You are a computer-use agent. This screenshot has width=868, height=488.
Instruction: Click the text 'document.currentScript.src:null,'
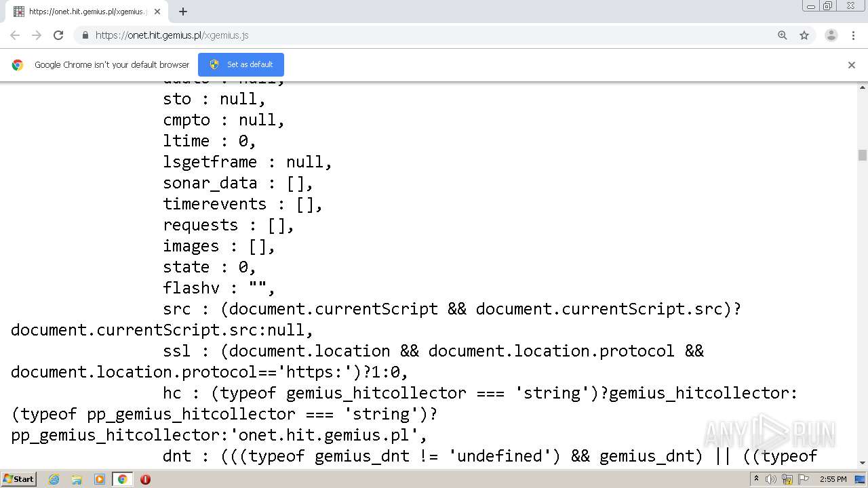(162, 330)
